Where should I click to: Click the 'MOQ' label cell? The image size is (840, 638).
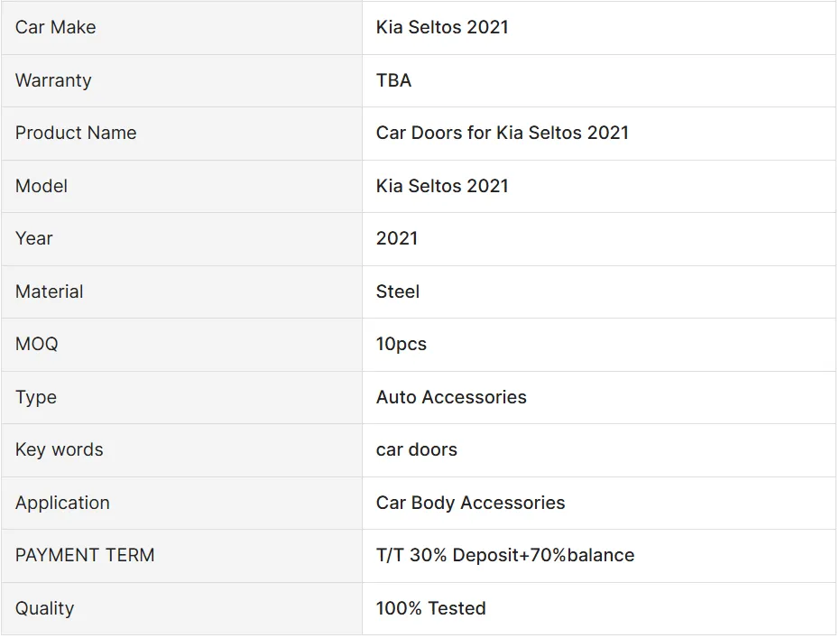pyautogui.click(x=36, y=344)
